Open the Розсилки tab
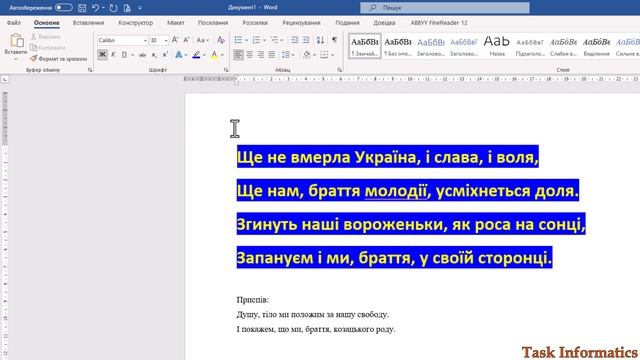The height and width of the screenshot is (360, 640). 255,23
